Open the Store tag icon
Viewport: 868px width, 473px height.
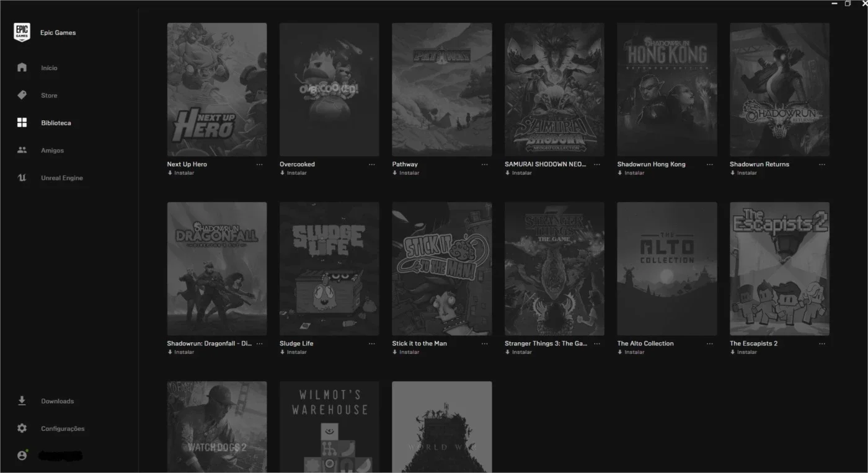click(22, 95)
